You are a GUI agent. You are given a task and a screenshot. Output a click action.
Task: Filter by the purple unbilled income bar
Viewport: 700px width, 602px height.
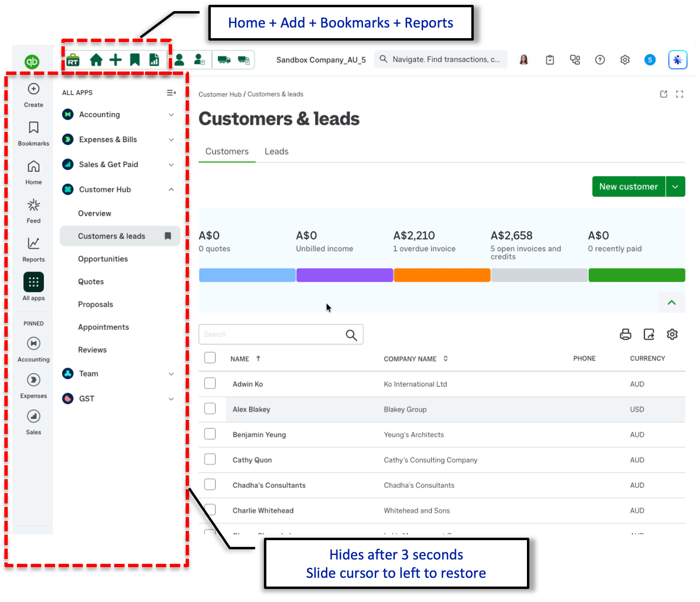point(344,275)
